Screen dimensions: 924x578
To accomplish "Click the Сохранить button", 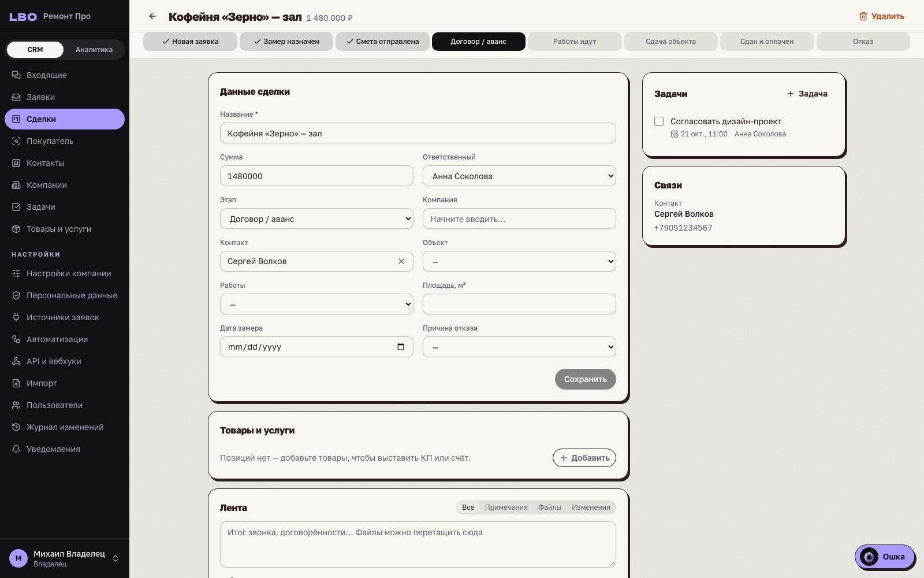I will pyautogui.click(x=586, y=379).
